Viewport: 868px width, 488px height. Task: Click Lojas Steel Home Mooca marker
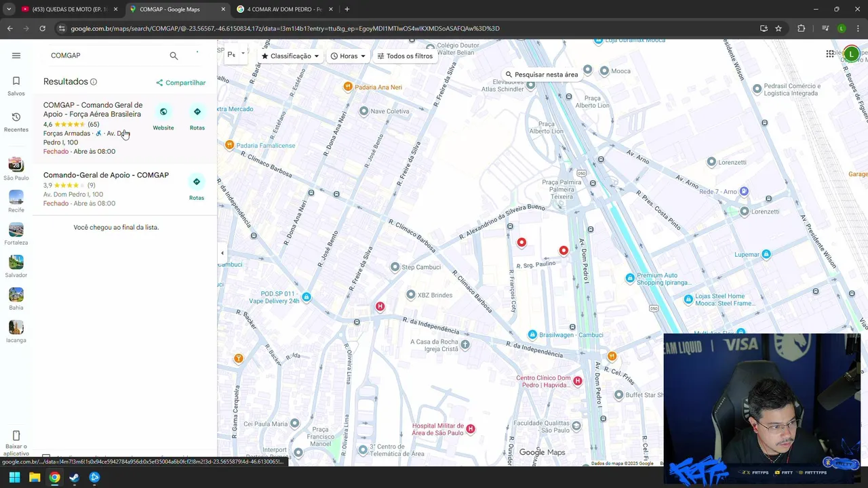(688, 299)
